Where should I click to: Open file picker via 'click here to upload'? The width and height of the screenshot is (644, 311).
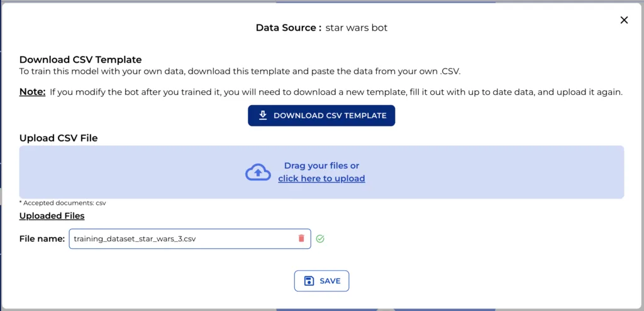321,178
